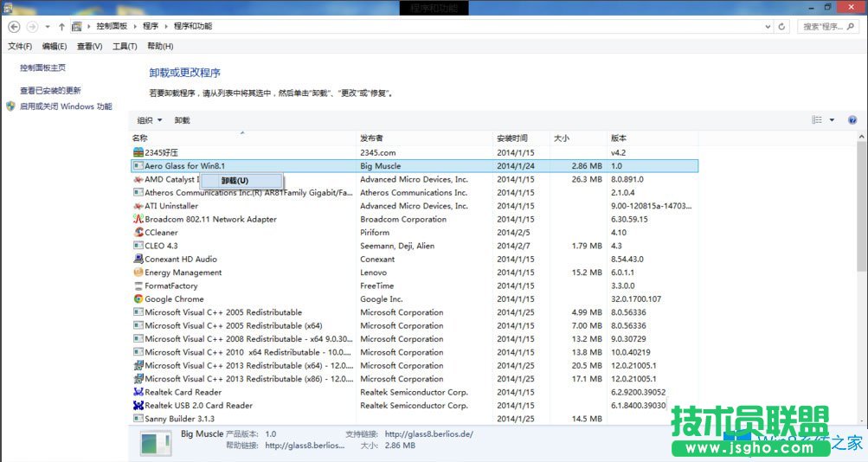Open the 查看已安装的更新 link

tap(50, 90)
